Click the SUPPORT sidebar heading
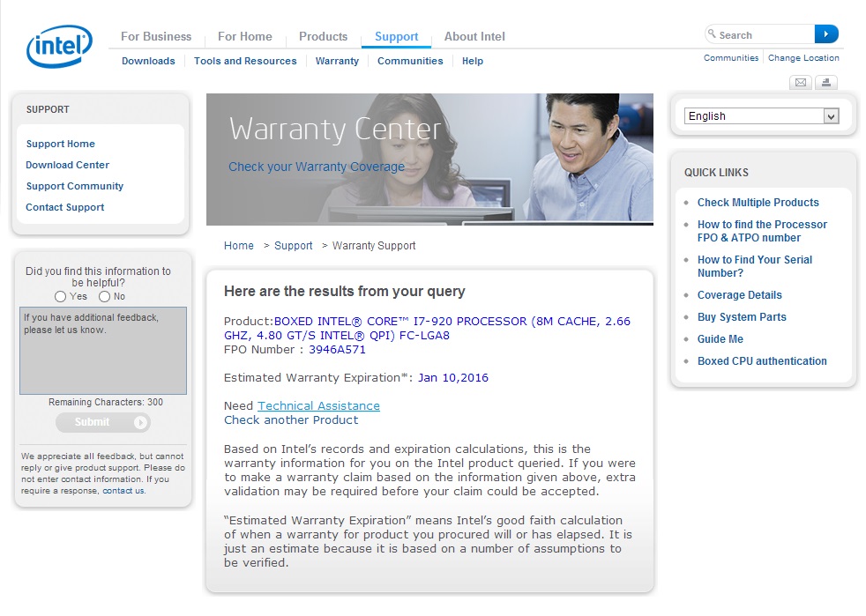Viewport: 866px width, 616px height. pos(48,109)
